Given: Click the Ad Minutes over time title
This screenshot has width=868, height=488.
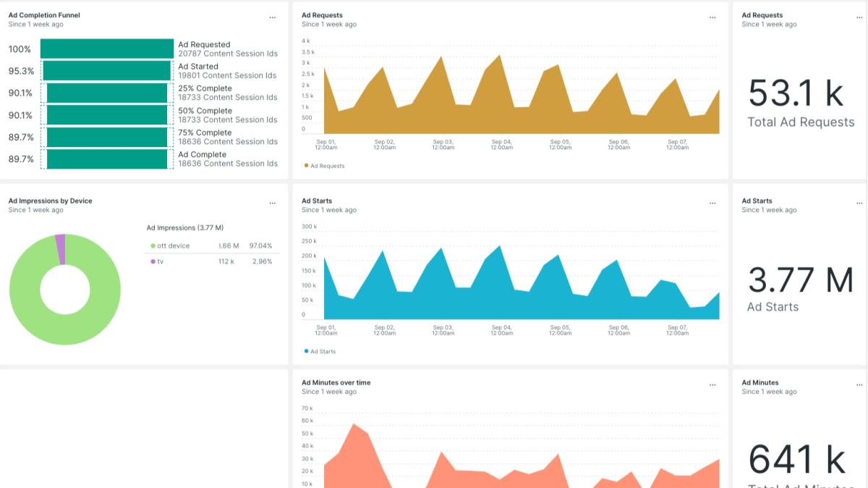Looking at the screenshot, I should (x=336, y=382).
